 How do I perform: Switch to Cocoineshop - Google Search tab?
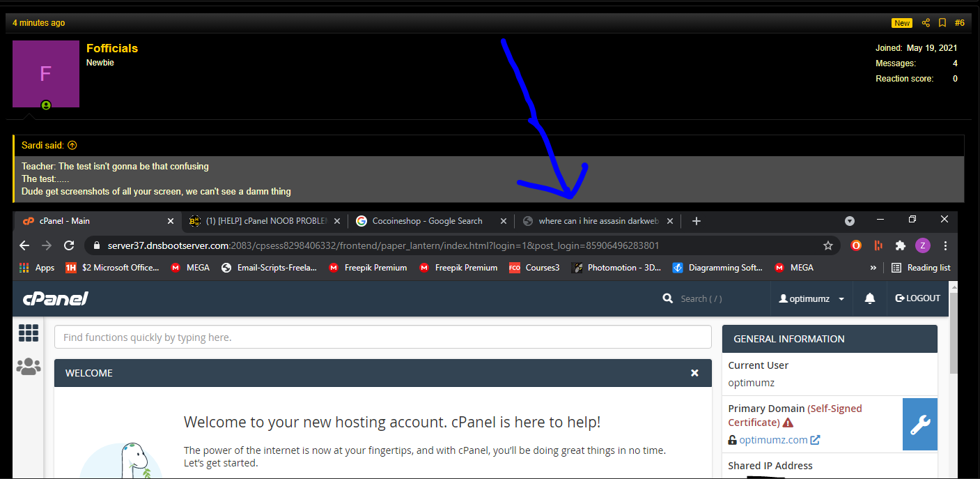430,221
